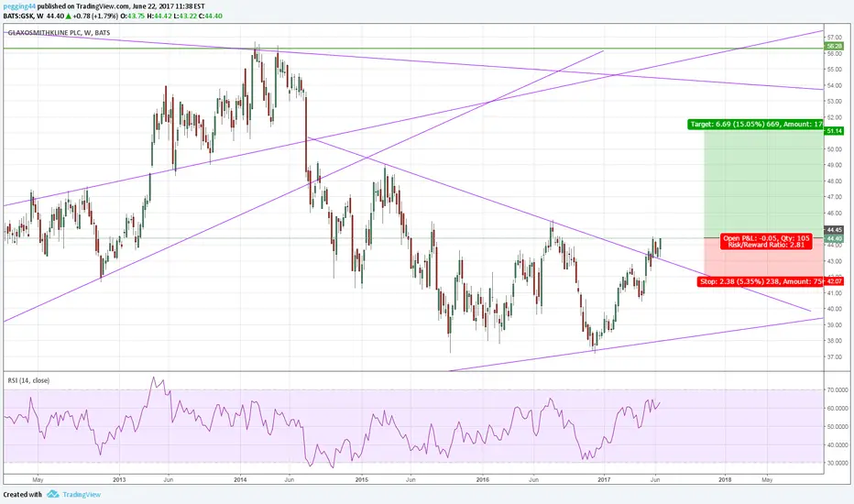
Task: Click the 2016 time axis label
Action: click(483, 480)
